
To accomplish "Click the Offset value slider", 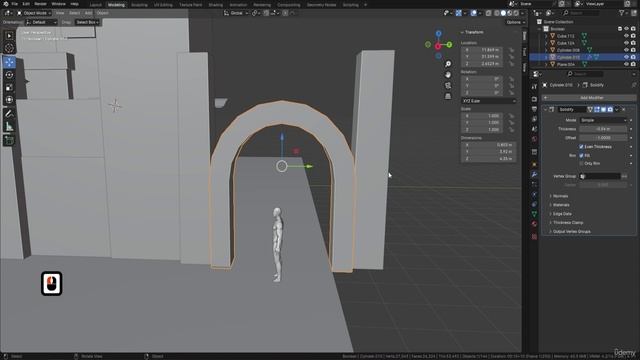I will [x=603, y=138].
